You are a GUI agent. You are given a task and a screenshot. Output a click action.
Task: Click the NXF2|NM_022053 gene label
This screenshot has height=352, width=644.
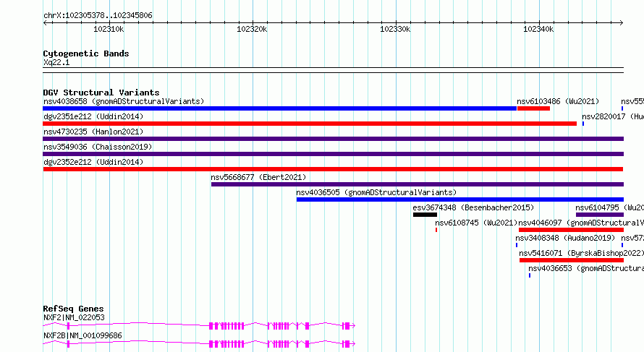[x=74, y=317]
